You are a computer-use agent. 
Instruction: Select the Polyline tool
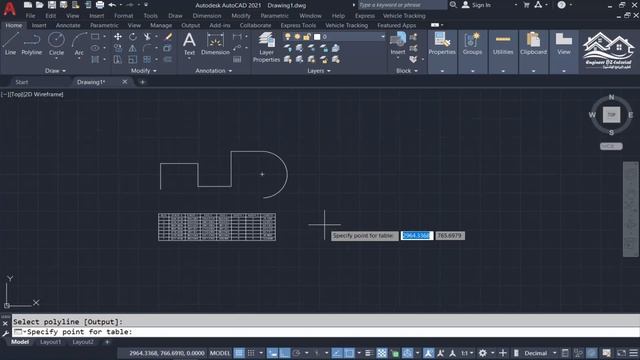click(31, 43)
